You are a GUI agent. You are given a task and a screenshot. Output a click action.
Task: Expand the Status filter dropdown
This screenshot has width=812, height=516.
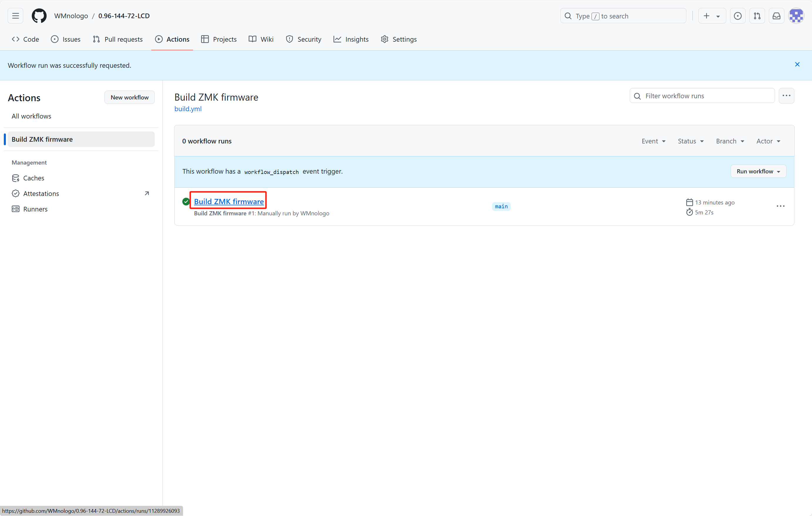pos(690,141)
